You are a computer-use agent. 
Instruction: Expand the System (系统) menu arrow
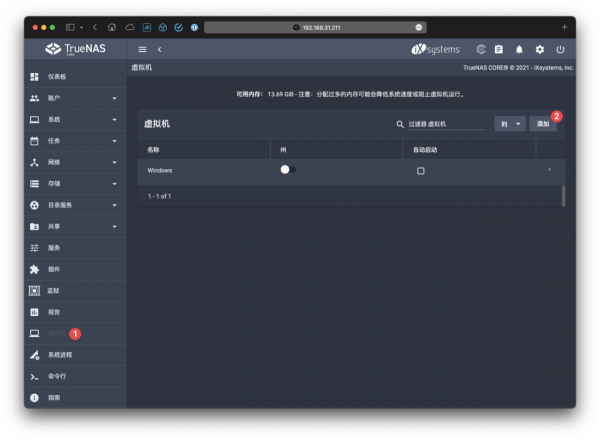point(114,120)
